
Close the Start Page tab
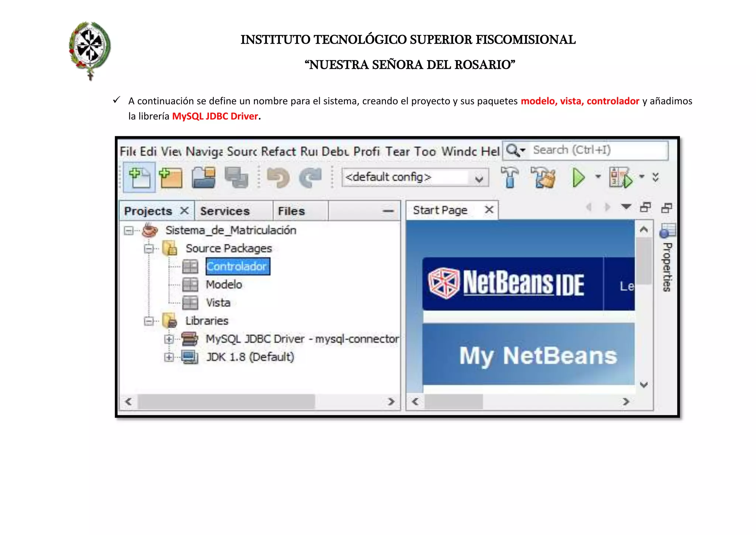[x=489, y=209]
